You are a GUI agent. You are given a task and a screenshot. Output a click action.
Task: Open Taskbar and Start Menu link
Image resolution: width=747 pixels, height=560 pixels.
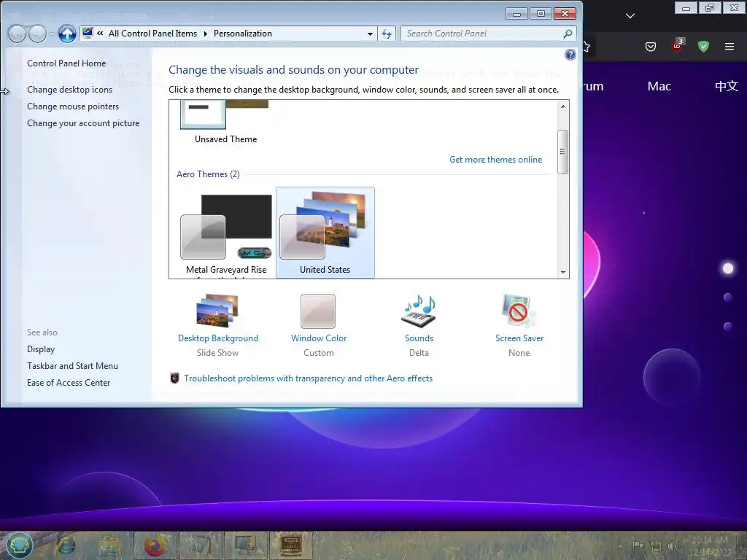(x=72, y=366)
